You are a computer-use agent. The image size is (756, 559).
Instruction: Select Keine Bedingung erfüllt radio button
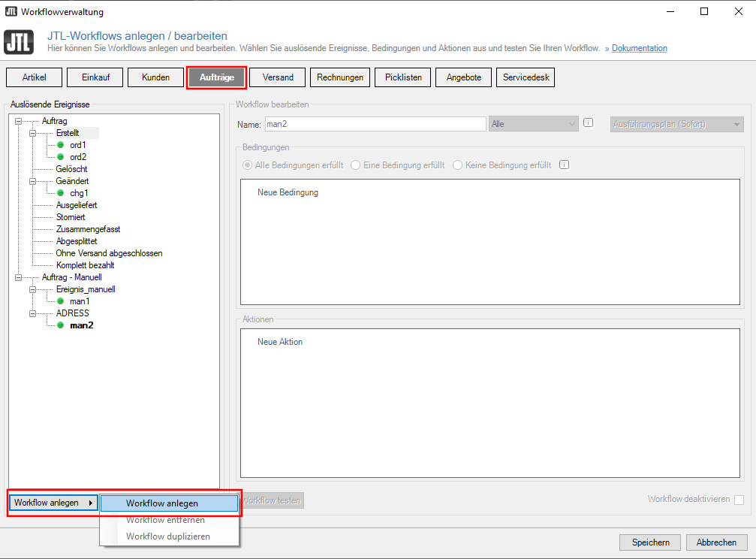[x=457, y=165]
